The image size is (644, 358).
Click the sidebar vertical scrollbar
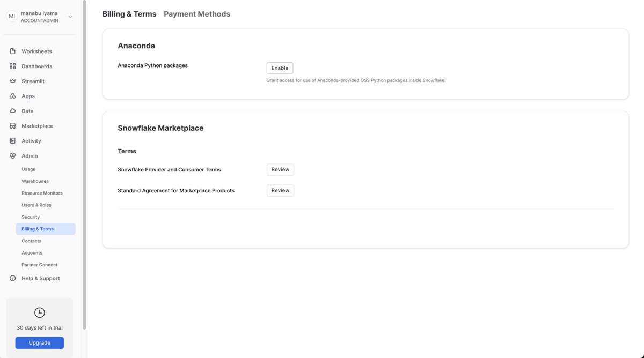click(x=84, y=165)
